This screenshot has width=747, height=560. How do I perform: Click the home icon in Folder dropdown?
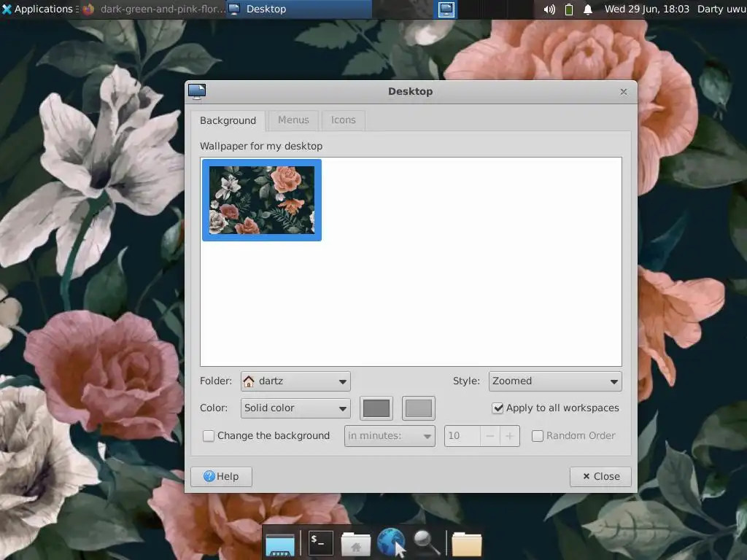[249, 381]
